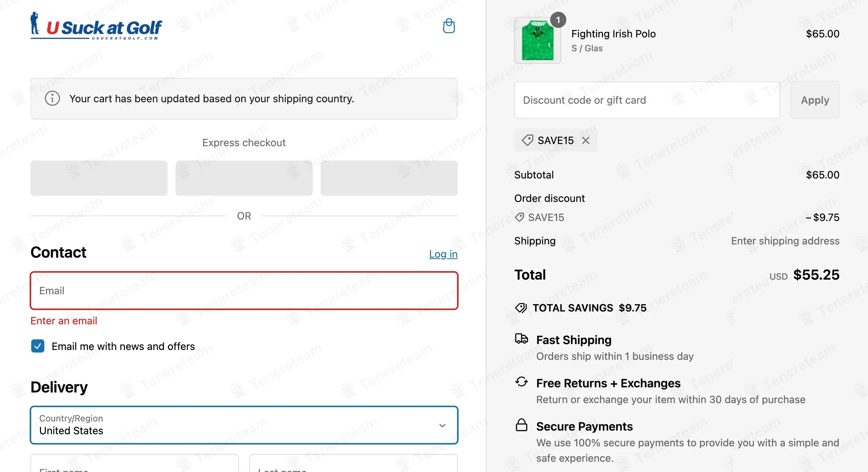
Task: Click the Fast Shipping truck icon
Action: click(x=521, y=339)
